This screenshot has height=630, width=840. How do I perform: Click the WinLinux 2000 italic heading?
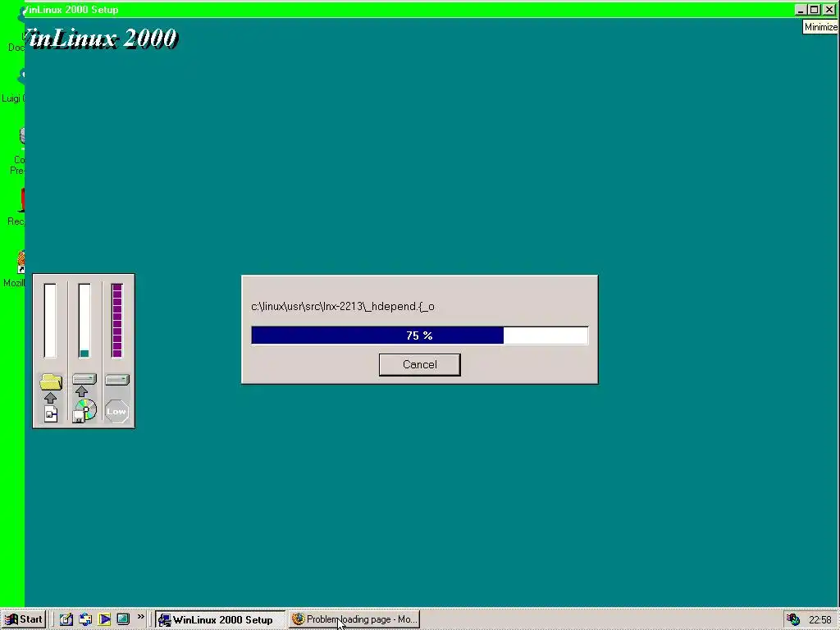click(101, 38)
